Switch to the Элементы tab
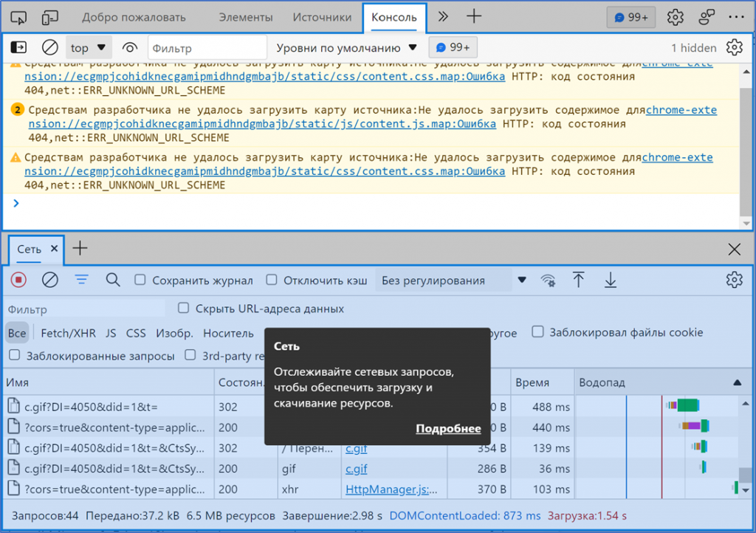 coord(245,17)
